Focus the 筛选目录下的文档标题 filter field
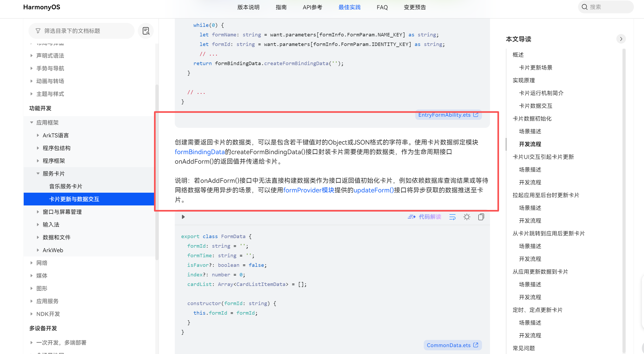 point(85,31)
